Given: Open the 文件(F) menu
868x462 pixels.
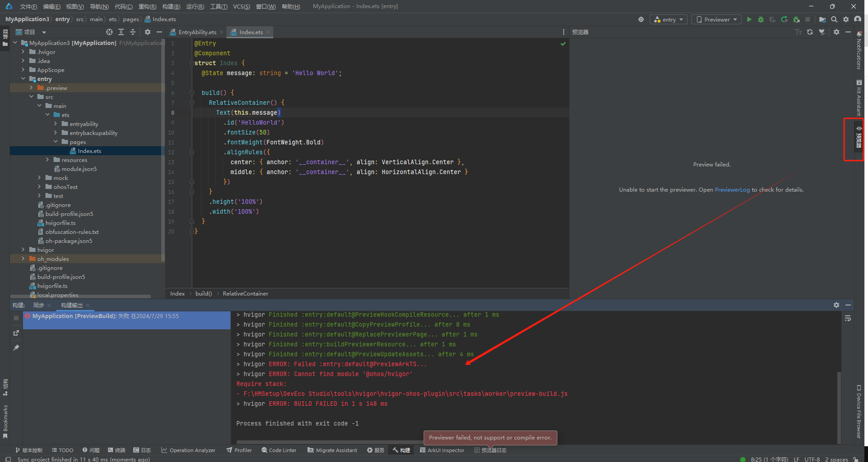Looking at the screenshot, I should point(28,6).
